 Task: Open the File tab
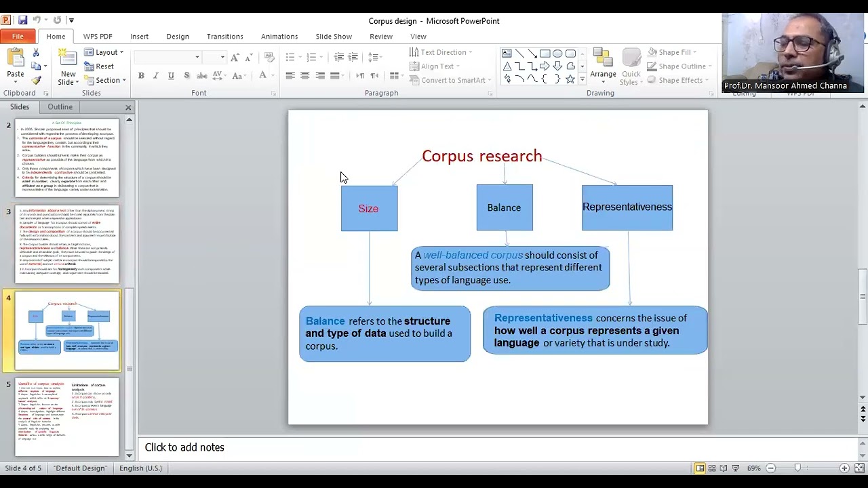(x=18, y=37)
